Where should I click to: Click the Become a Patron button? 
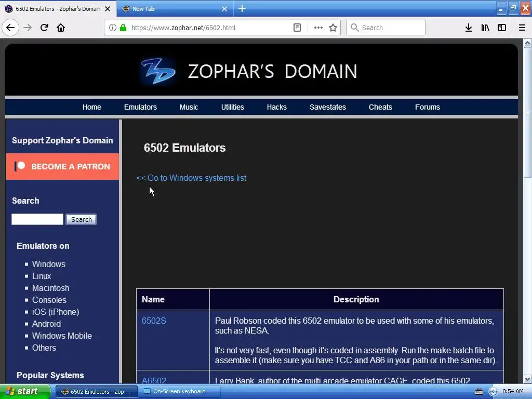(x=63, y=166)
